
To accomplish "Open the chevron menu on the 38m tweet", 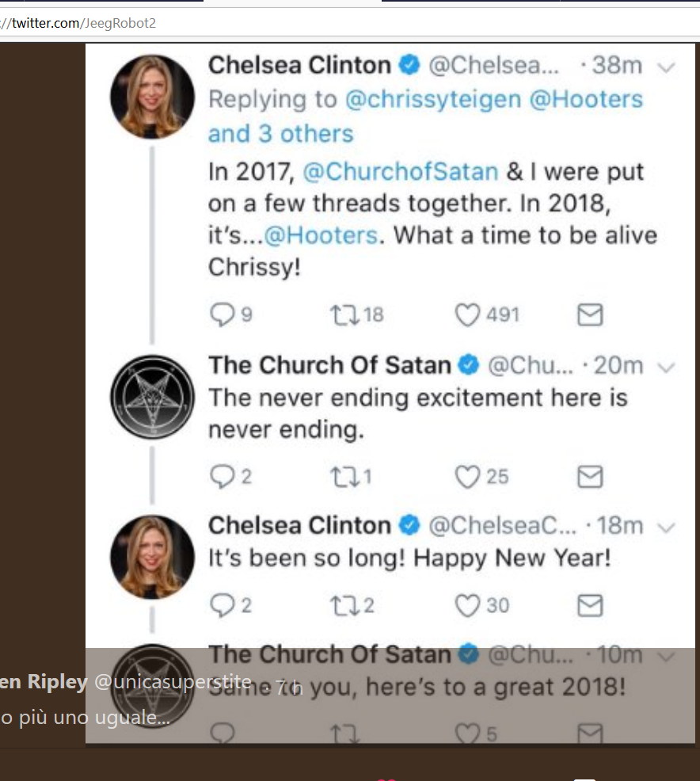I will pos(666,67).
